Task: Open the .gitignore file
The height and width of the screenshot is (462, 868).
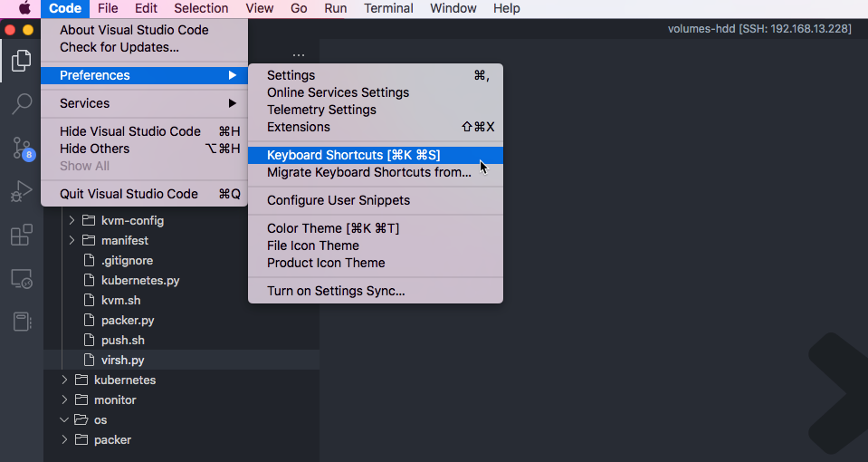Action: pos(182,260)
